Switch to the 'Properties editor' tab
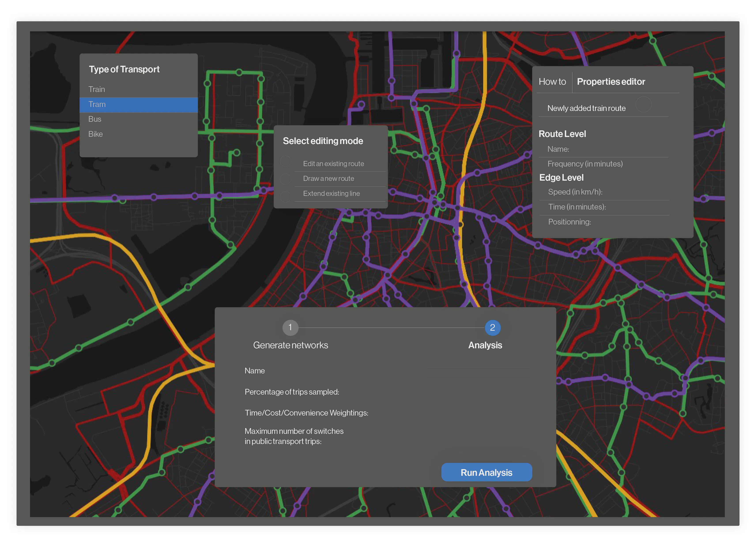 (x=611, y=82)
